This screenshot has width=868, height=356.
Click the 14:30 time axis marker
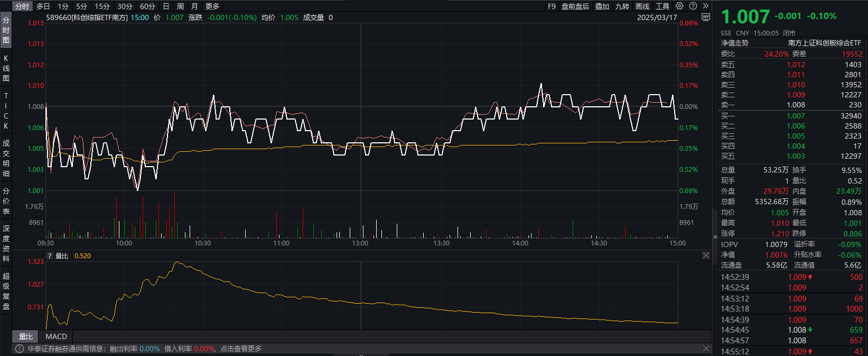(599, 243)
